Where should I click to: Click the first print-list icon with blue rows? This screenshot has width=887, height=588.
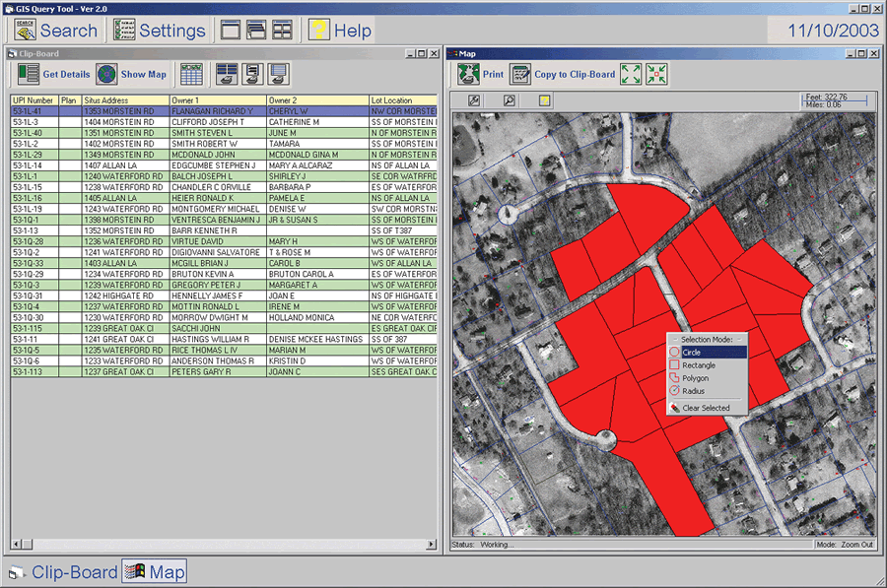[227, 74]
